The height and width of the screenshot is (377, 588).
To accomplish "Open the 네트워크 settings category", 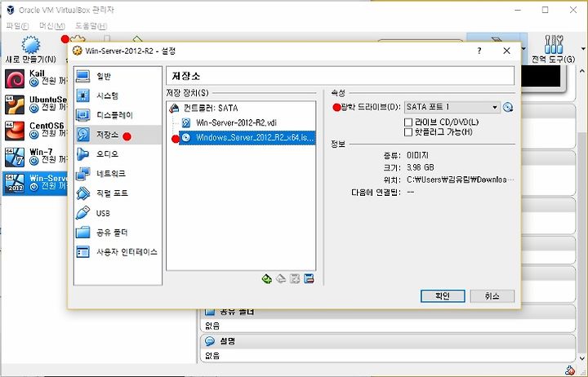I will point(118,174).
